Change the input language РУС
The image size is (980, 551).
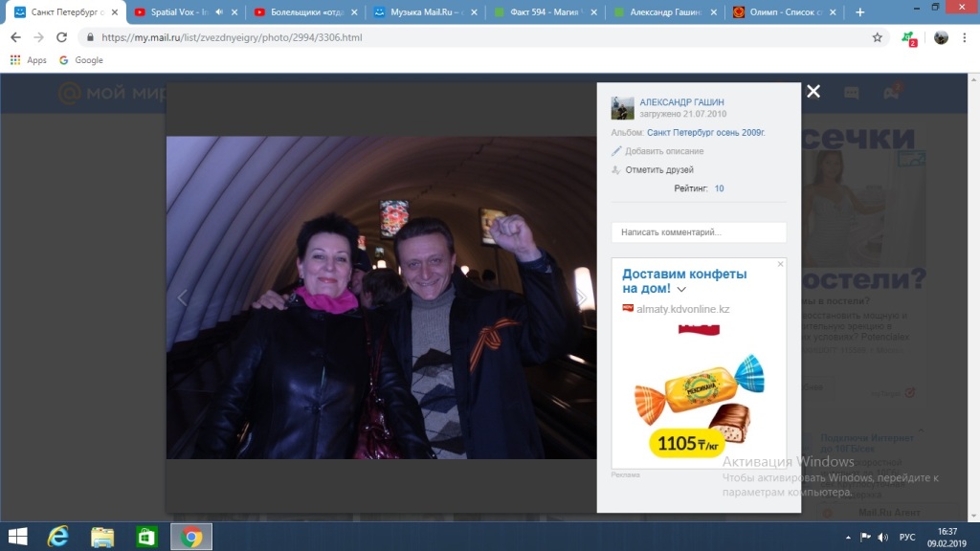[907, 538]
